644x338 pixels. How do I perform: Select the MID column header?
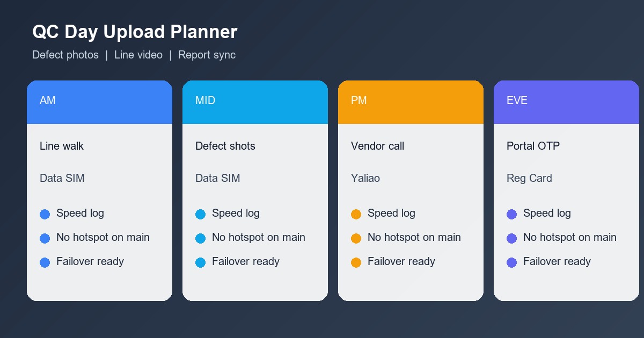tap(255, 102)
